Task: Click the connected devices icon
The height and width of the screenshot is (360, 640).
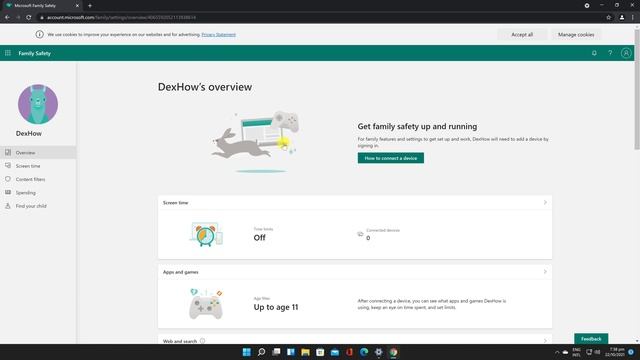Action: tap(360, 234)
